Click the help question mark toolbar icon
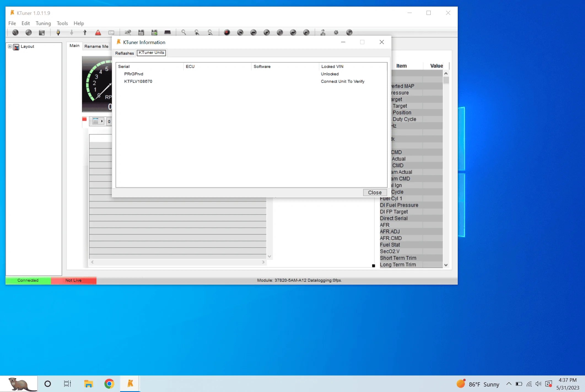 pyautogui.click(x=349, y=33)
